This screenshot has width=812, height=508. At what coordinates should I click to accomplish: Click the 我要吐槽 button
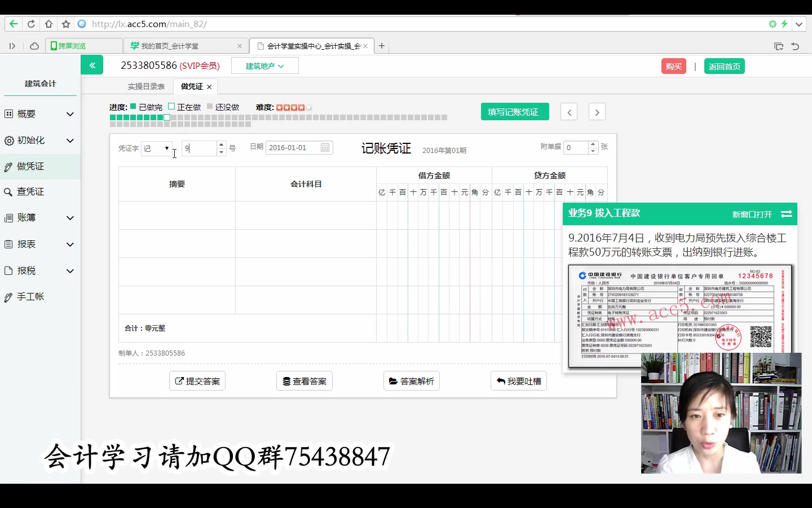pos(519,381)
